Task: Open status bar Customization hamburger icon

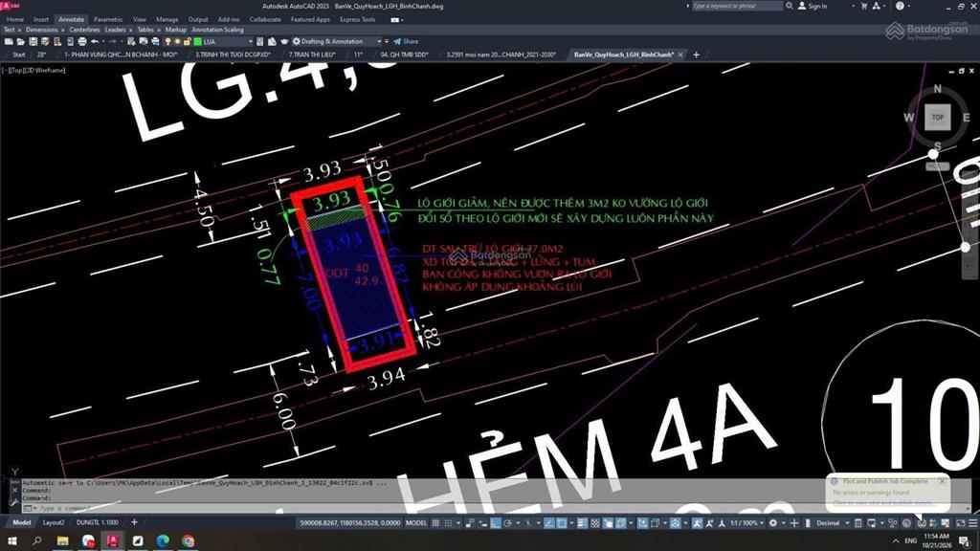Action: click(x=972, y=523)
